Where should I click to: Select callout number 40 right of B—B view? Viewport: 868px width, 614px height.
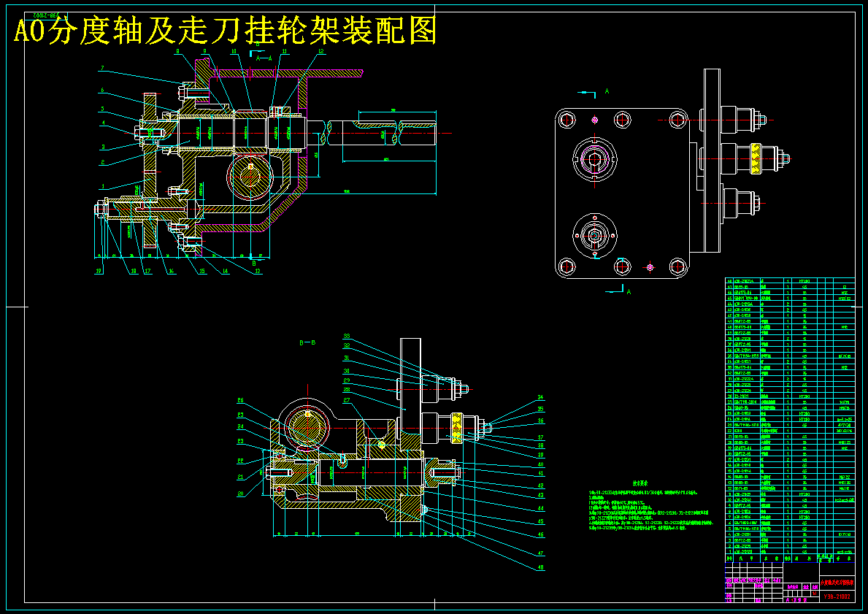tap(540, 465)
